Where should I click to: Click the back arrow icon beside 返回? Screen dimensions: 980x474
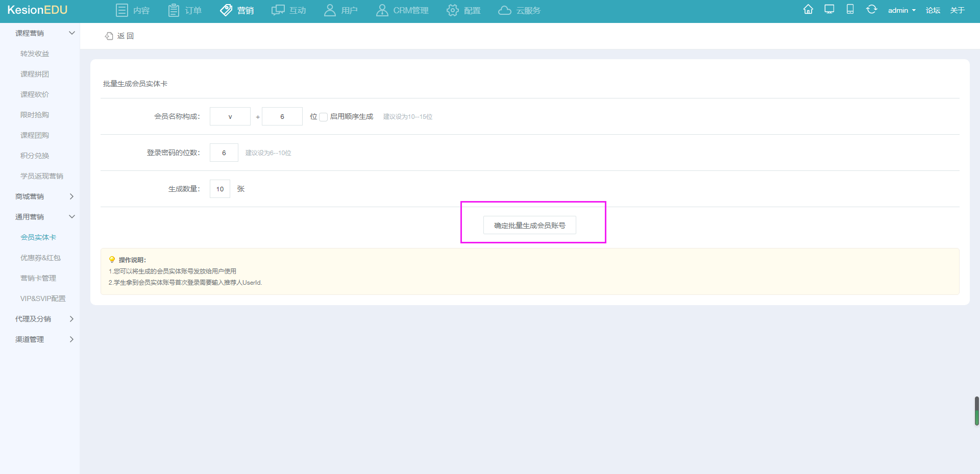pyautogui.click(x=109, y=36)
